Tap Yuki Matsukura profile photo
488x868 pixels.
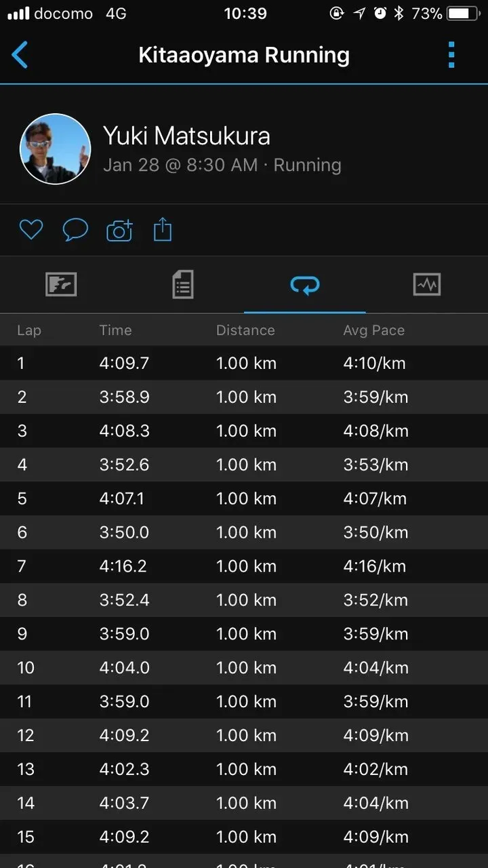point(55,149)
